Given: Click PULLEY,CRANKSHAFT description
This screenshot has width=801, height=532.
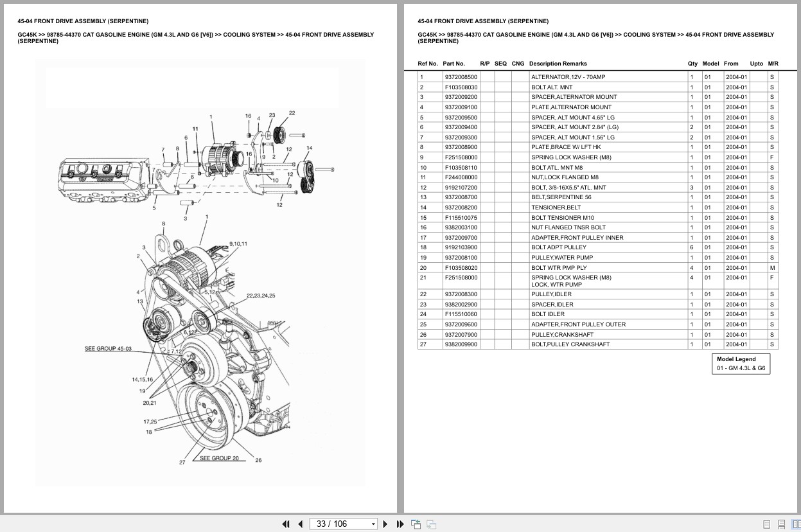Looking at the screenshot, I should 562,335.
